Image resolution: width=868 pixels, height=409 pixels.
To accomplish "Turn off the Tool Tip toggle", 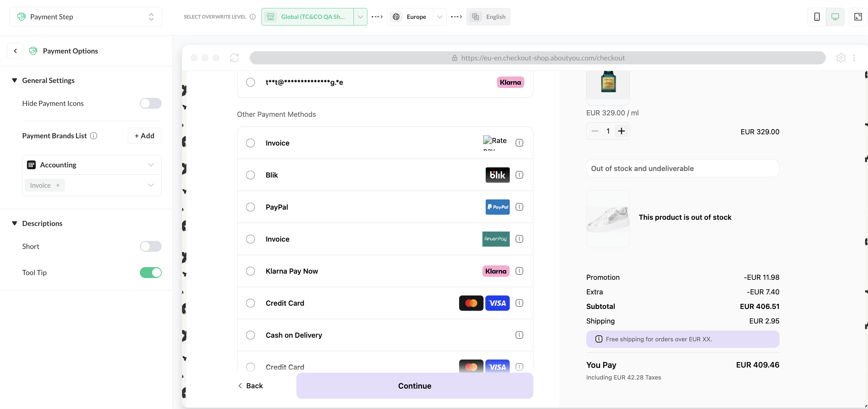I will click(150, 273).
